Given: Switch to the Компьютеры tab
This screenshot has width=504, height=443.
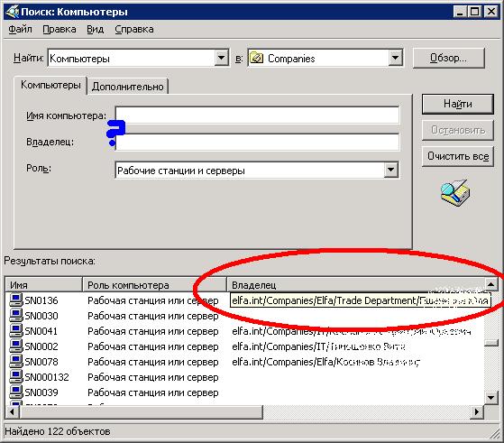Looking at the screenshot, I should [x=50, y=85].
